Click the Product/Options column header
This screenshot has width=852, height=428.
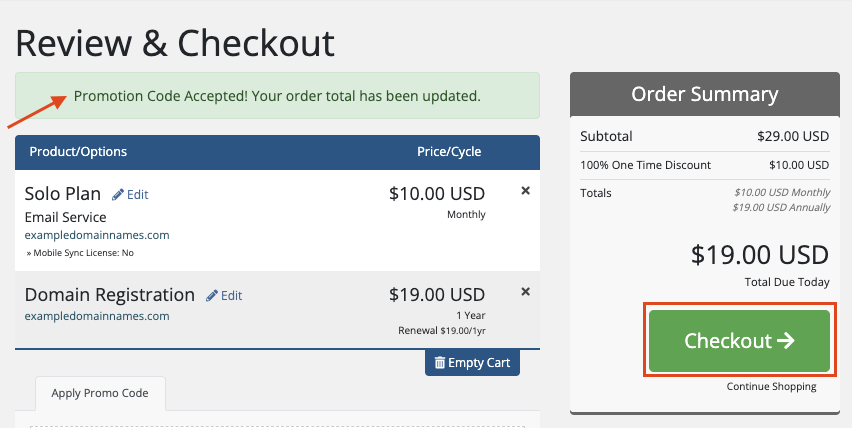click(78, 152)
